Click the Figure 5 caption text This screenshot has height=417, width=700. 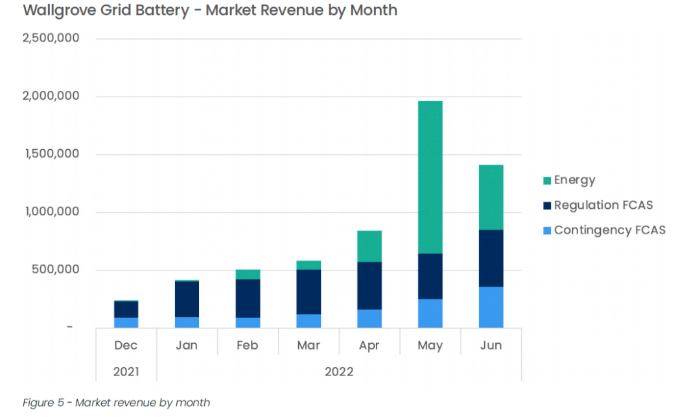pyautogui.click(x=116, y=402)
